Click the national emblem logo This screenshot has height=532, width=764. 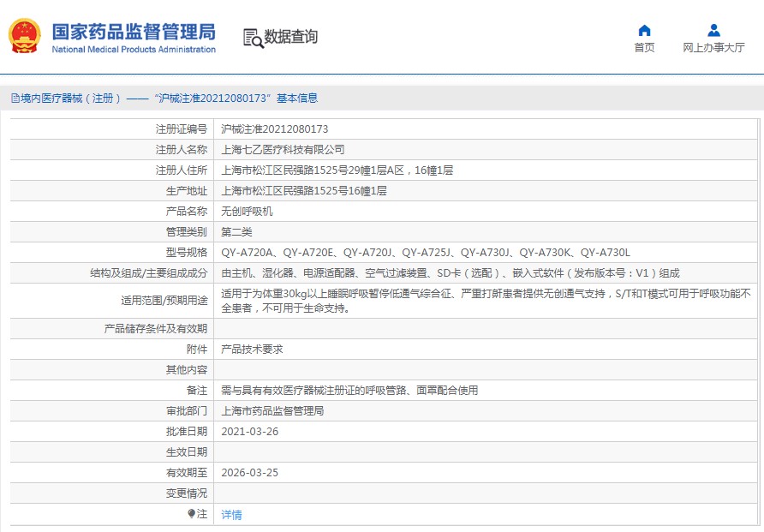coord(25,36)
